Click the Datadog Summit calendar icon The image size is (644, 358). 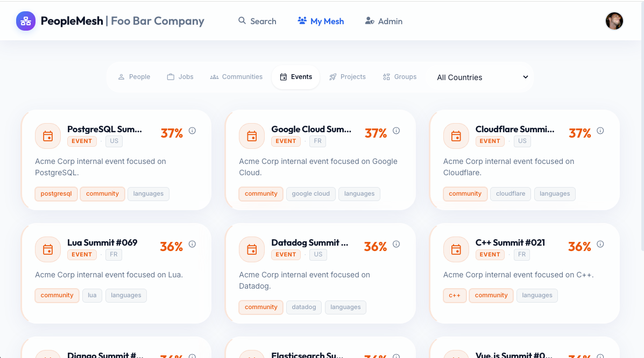coord(252,249)
